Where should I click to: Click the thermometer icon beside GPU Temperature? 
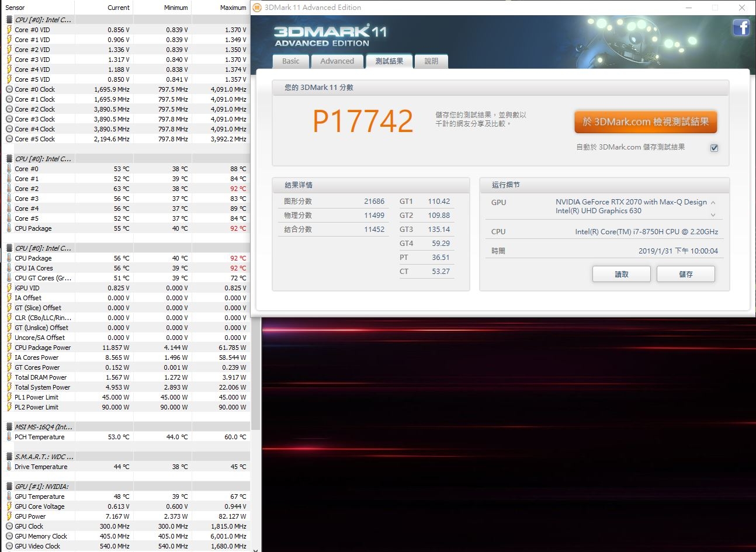(9, 497)
